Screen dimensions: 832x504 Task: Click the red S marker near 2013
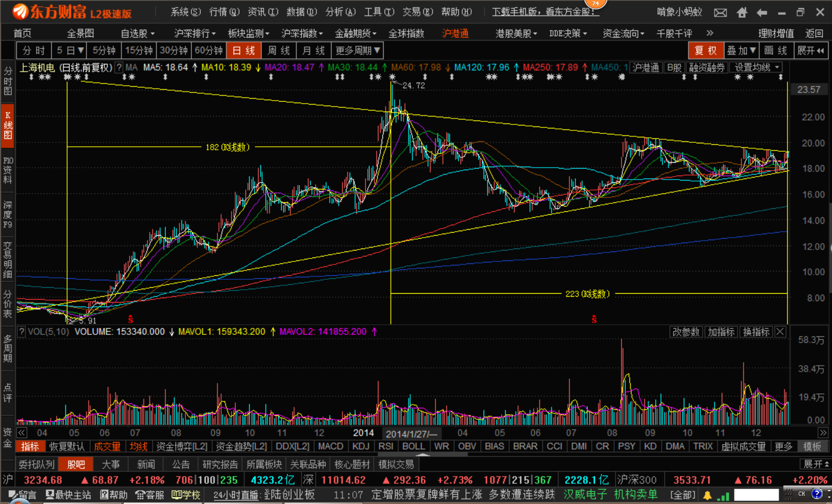130,319
